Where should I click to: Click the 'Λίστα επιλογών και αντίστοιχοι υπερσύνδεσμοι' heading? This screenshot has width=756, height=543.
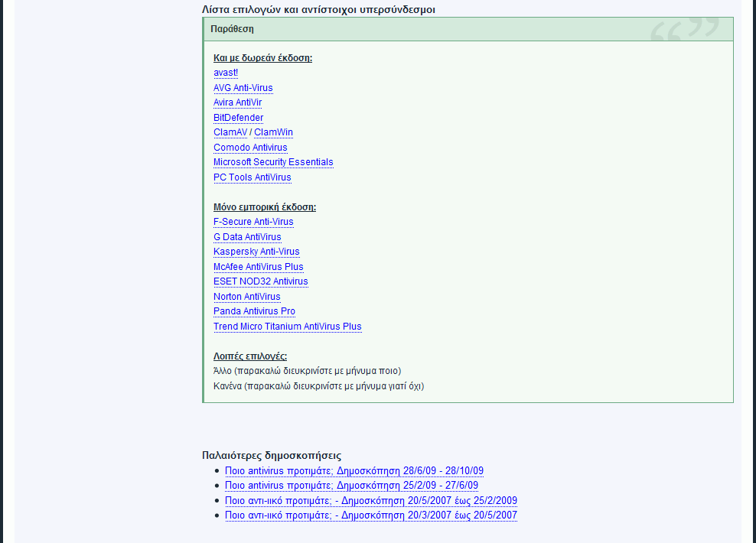click(x=318, y=10)
